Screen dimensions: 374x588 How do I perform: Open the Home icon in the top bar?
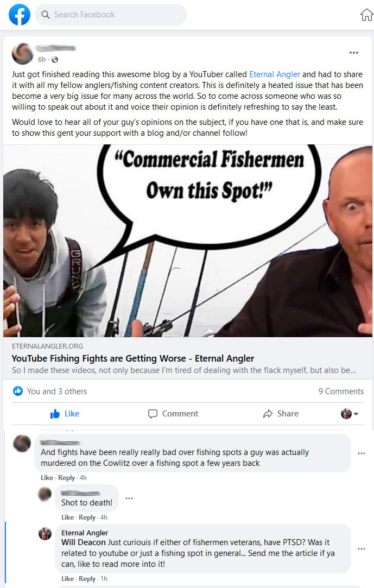click(x=366, y=15)
